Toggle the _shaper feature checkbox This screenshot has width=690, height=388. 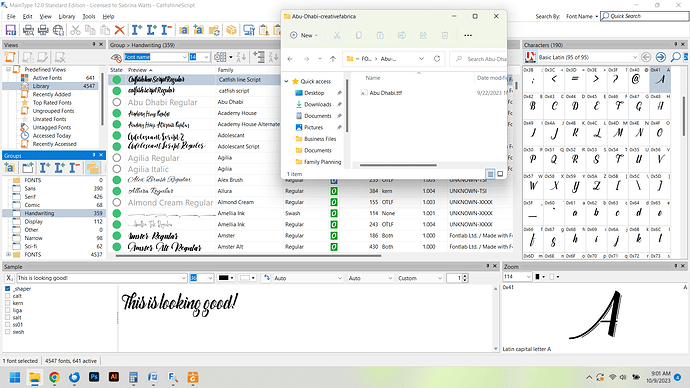(7, 289)
